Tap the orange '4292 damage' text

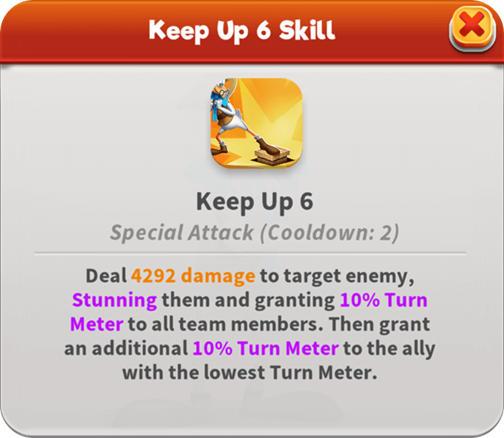coord(193,276)
